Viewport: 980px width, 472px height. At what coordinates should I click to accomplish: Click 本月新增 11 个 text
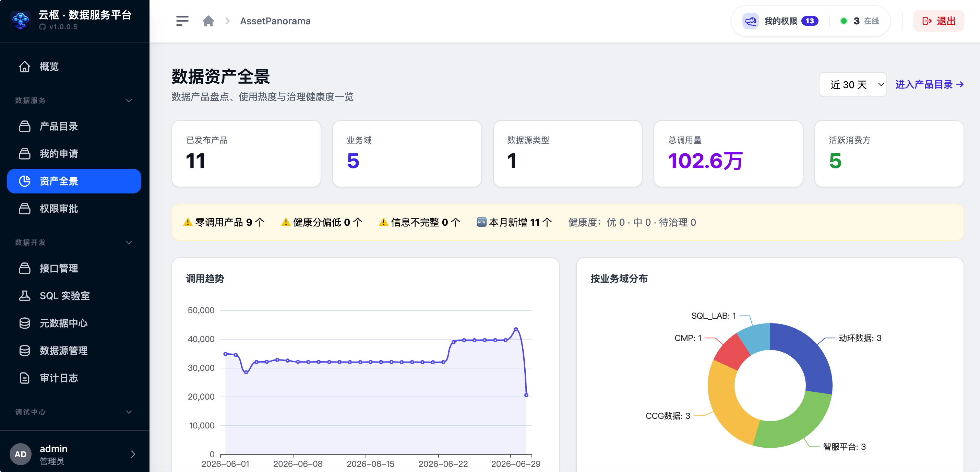[520, 222]
